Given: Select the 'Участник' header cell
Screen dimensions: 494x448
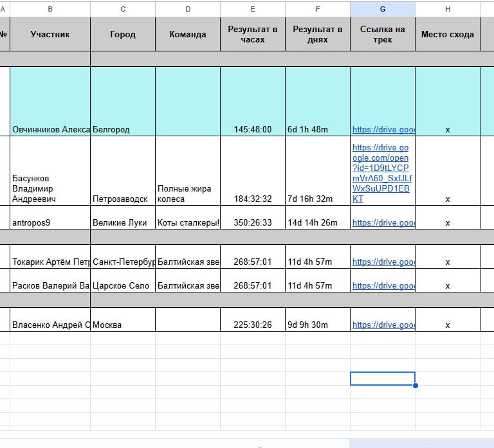Looking at the screenshot, I should tap(50, 35).
